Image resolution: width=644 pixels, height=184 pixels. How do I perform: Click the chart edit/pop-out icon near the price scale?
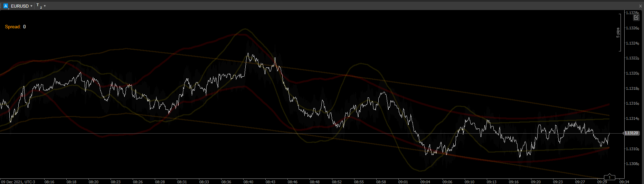[636, 18]
